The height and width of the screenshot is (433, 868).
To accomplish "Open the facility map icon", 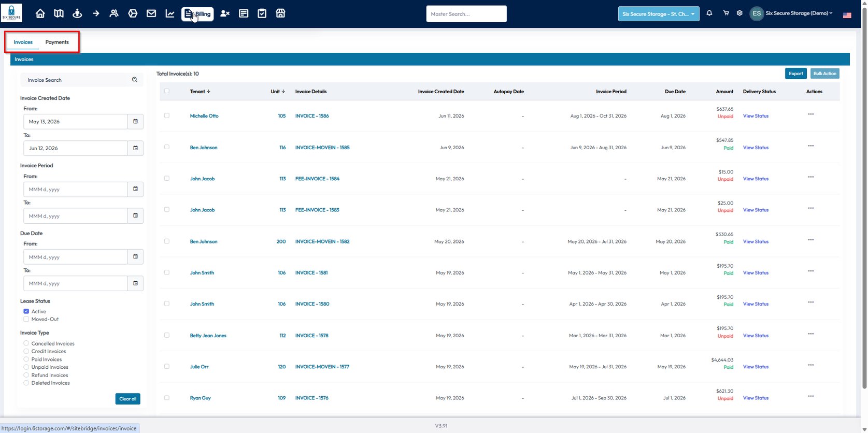I will (59, 13).
